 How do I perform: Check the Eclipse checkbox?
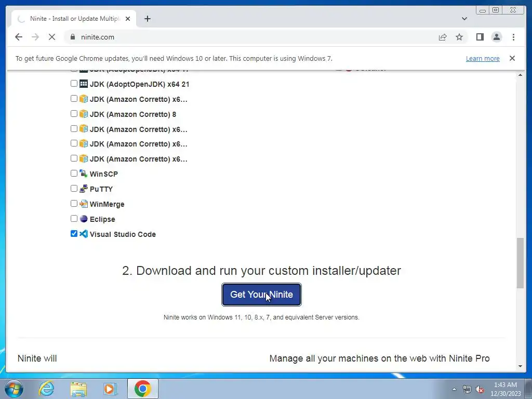(x=74, y=219)
